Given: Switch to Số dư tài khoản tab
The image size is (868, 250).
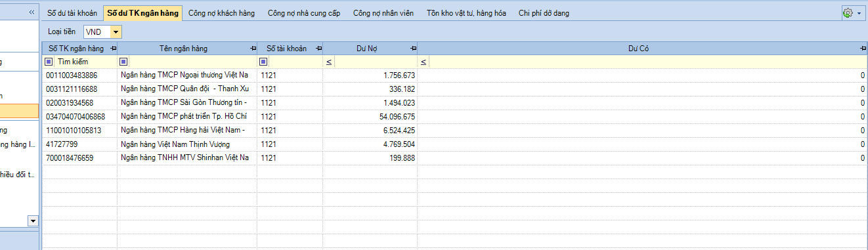Looking at the screenshot, I should pyautogui.click(x=72, y=13).
